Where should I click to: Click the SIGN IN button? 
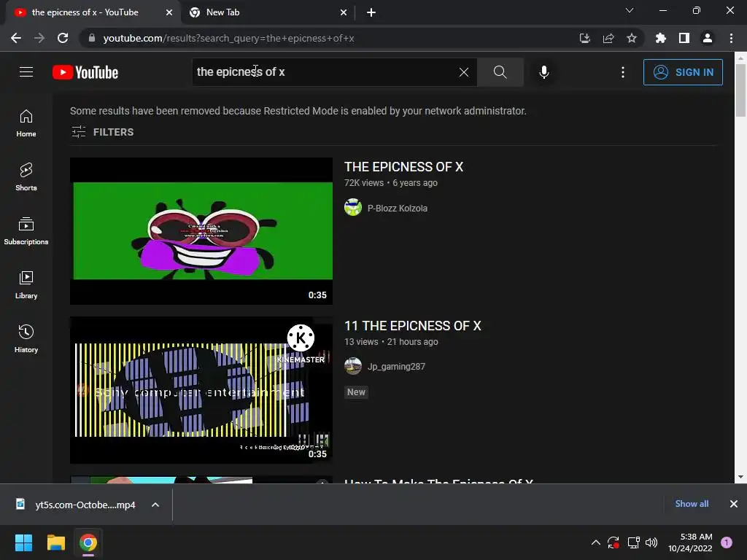click(683, 72)
